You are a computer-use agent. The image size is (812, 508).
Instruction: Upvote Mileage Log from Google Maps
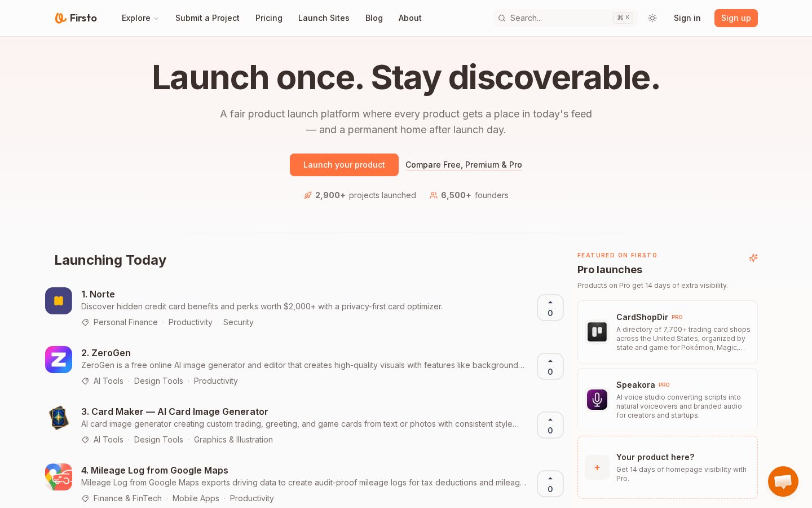point(550,484)
